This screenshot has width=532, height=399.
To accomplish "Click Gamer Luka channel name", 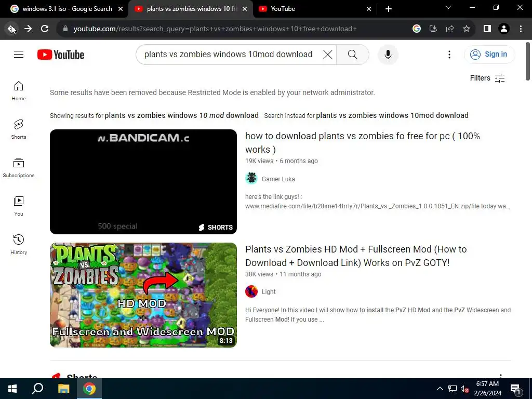I will (278, 179).
